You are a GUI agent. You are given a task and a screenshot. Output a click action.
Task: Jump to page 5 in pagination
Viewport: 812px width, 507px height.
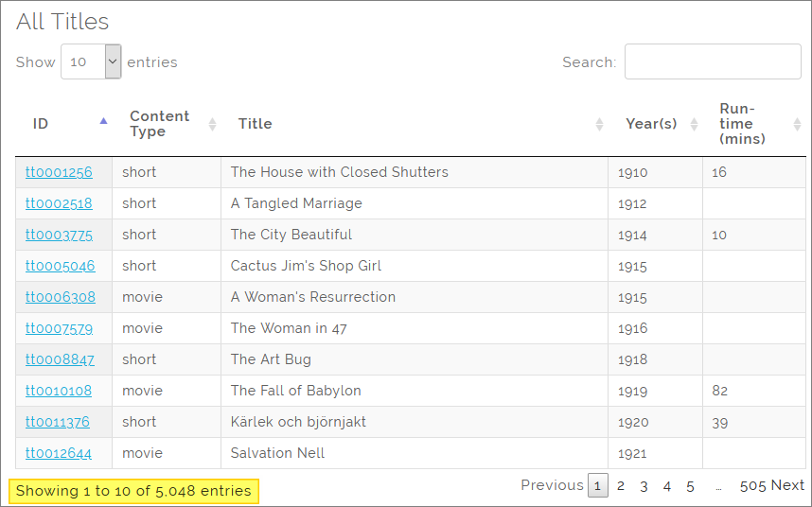tap(690, 486)
